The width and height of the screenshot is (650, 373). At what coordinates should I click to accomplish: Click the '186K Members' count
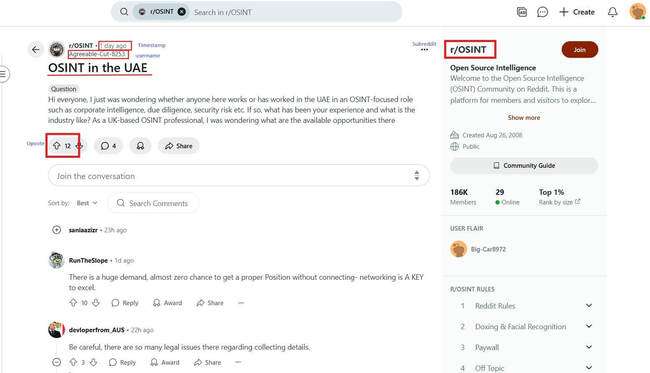463,197
